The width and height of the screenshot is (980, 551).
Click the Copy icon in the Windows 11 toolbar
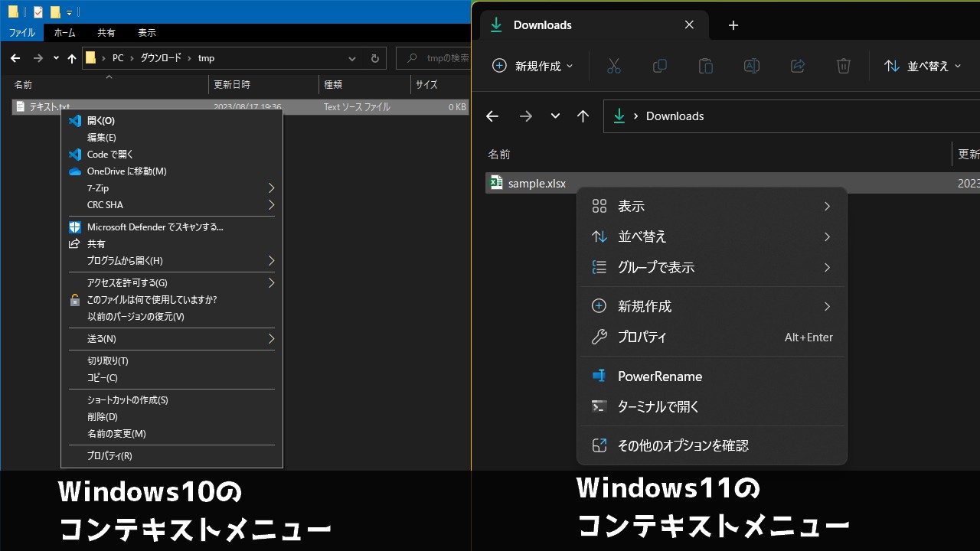659,66
